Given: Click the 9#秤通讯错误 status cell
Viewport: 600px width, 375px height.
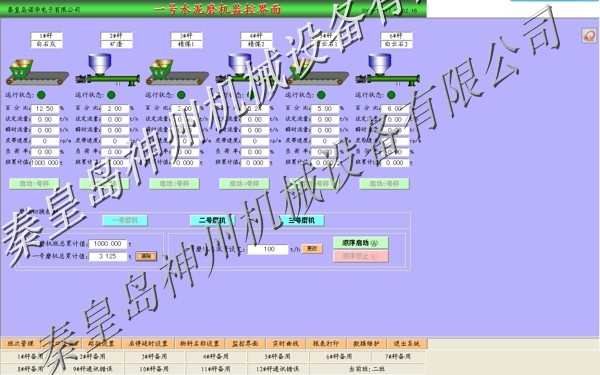Looking at the screenshot, I should pyautogui.click(x=93, y=369).
